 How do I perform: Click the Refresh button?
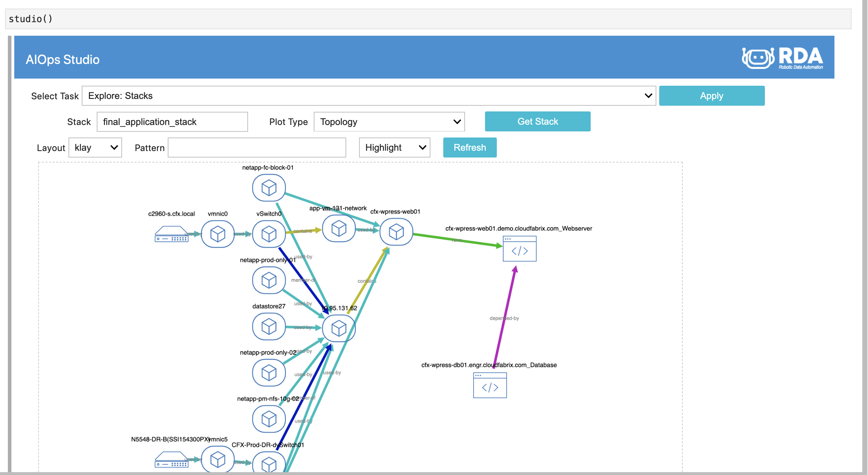470,147
